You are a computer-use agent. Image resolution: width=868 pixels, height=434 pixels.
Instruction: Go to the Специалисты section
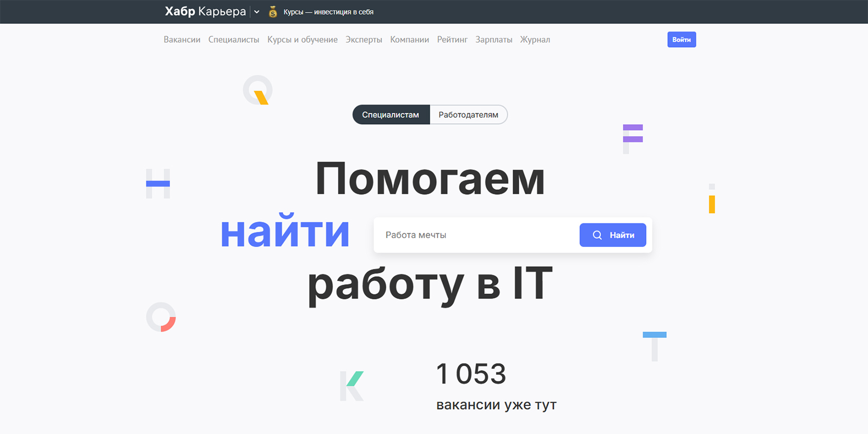[x=234, y=40]
